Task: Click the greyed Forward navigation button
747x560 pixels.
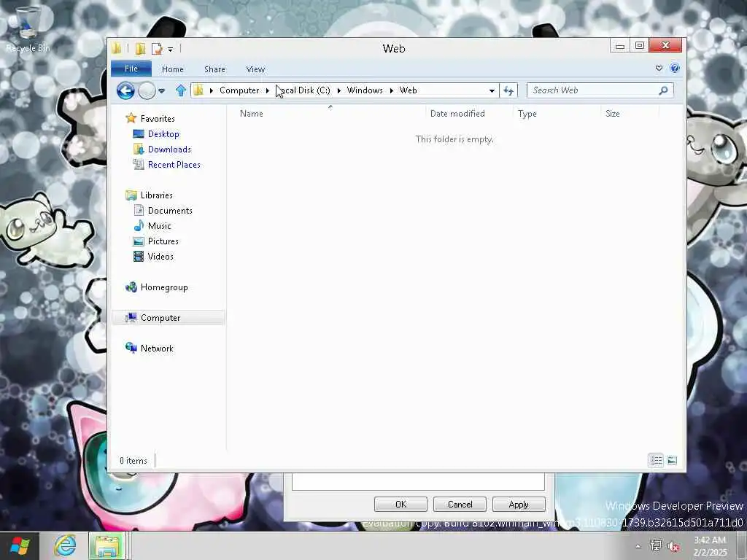Action: (147, 90)
